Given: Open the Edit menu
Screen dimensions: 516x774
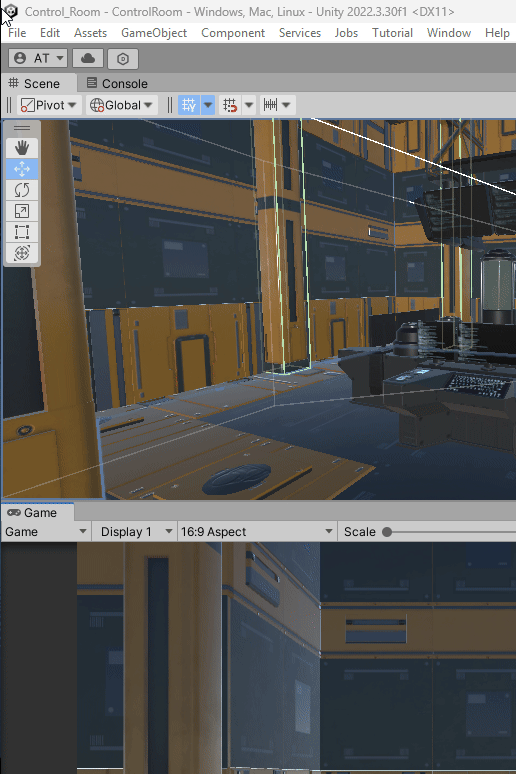Looking at the screenshot, I should [50, 33].
